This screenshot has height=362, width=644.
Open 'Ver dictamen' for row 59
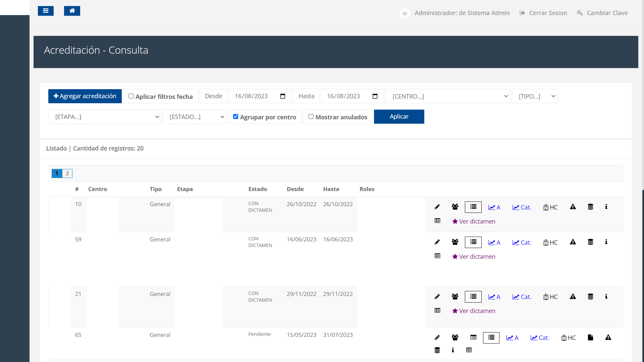[474, 256]
